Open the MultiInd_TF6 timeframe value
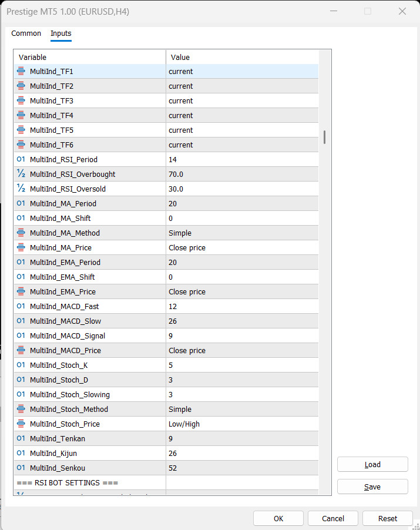The image size is (420, 530). point(242,145)
